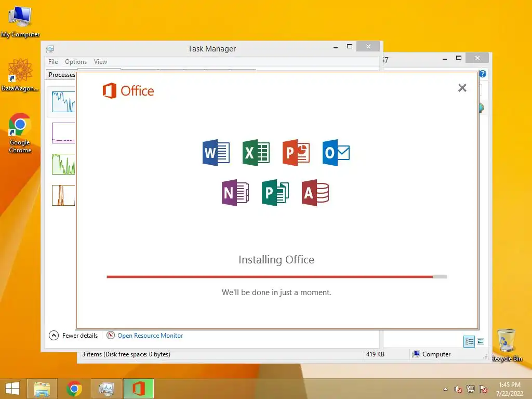Click the Word icon in Office installer

[216, 153]
